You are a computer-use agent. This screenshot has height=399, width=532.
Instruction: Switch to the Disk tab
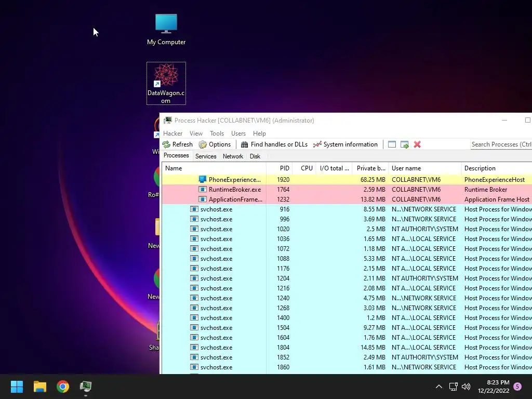255,156
